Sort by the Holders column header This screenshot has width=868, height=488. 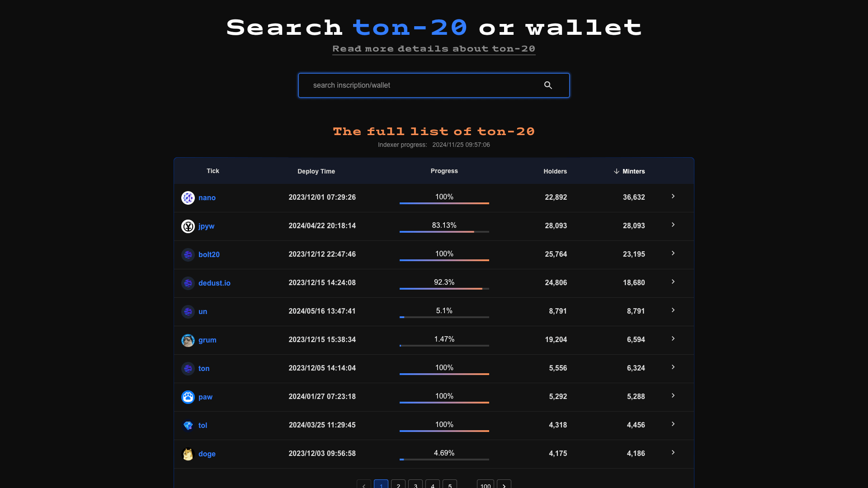(x=555, y=171)
